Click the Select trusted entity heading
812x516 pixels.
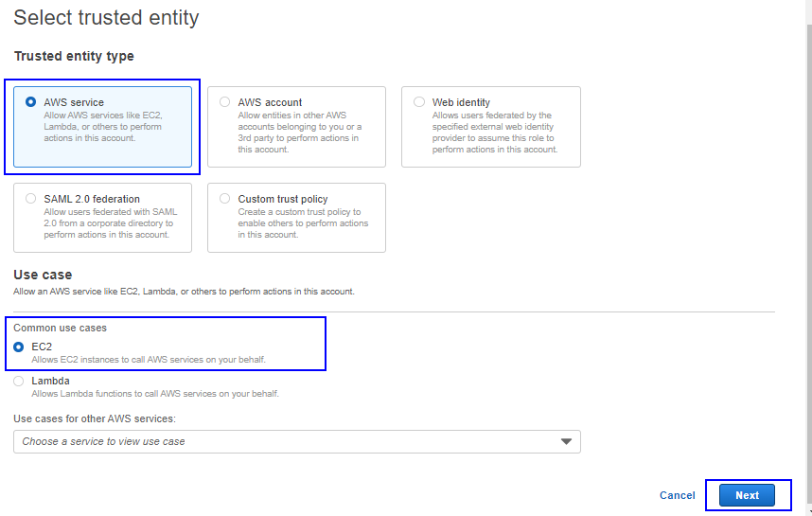pyautogui.click(x=106, y=18)
